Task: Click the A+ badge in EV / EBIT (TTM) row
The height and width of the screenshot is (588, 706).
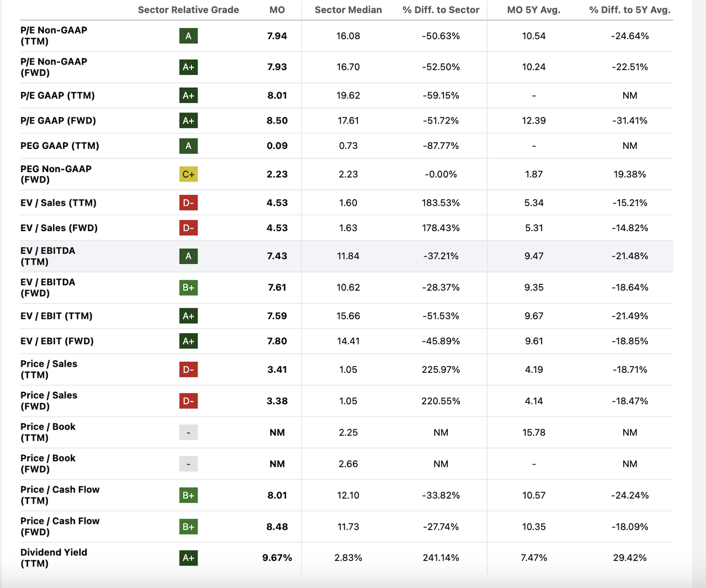Action: (x=188, y=316)
